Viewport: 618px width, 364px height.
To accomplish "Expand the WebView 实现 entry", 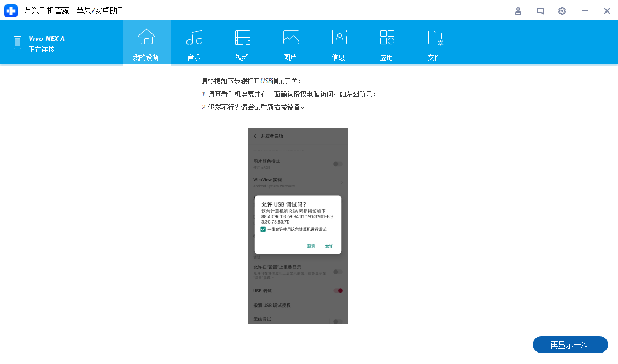I will [298, 181].
